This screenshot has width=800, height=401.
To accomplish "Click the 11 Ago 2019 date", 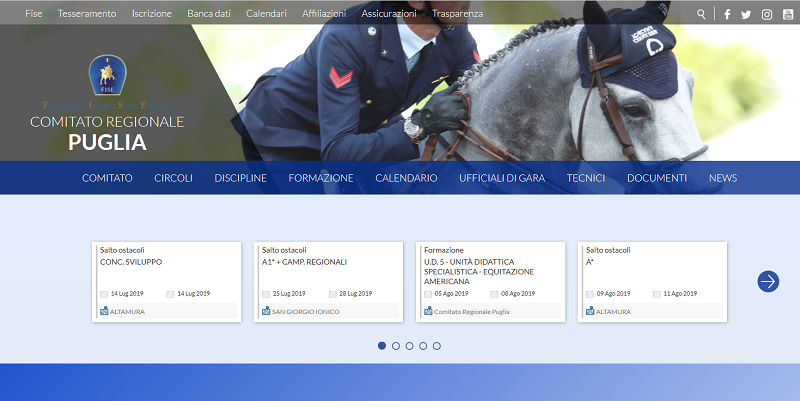I will tap(680, 294).
